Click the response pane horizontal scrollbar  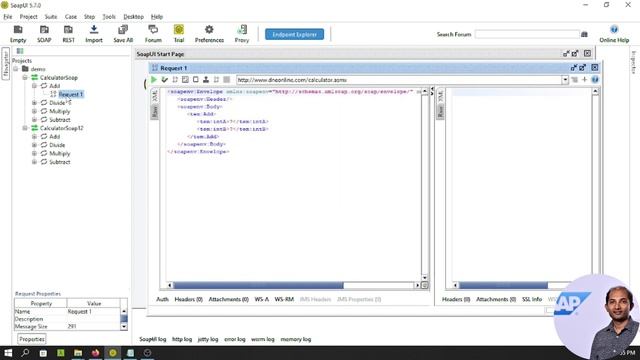(x=503, y=285)
